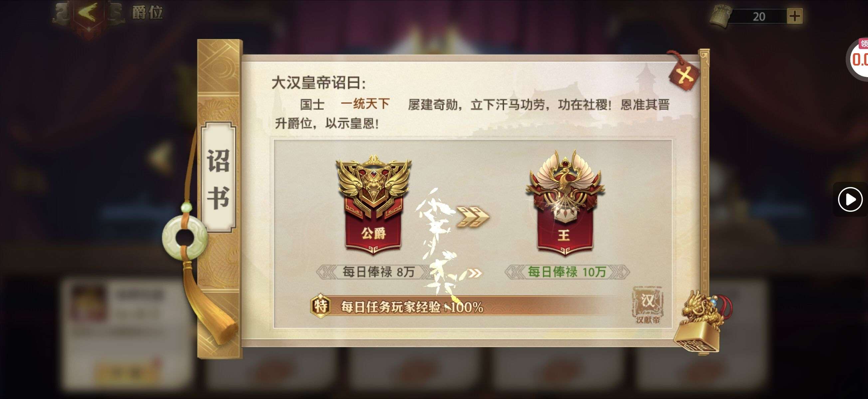868x399 pixels.
Task: Click the circular play button on right edge
Action: tap(850, 199)
